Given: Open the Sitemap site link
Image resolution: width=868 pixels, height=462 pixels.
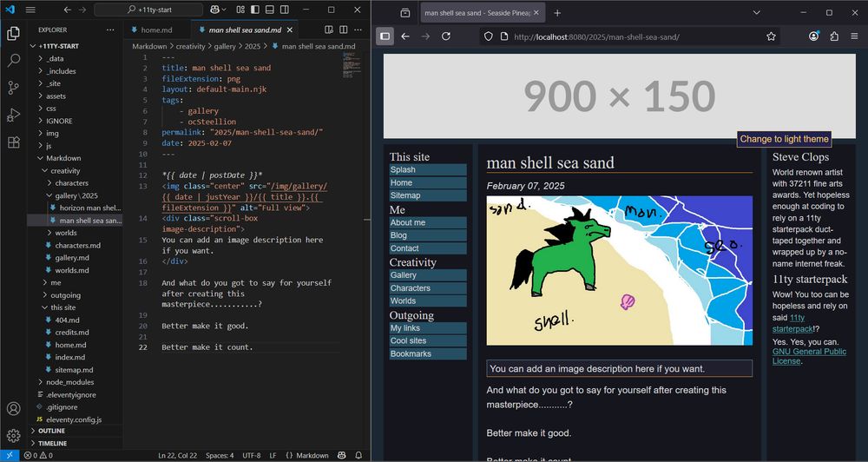Looking at the screenshot, I should point(428,195).
